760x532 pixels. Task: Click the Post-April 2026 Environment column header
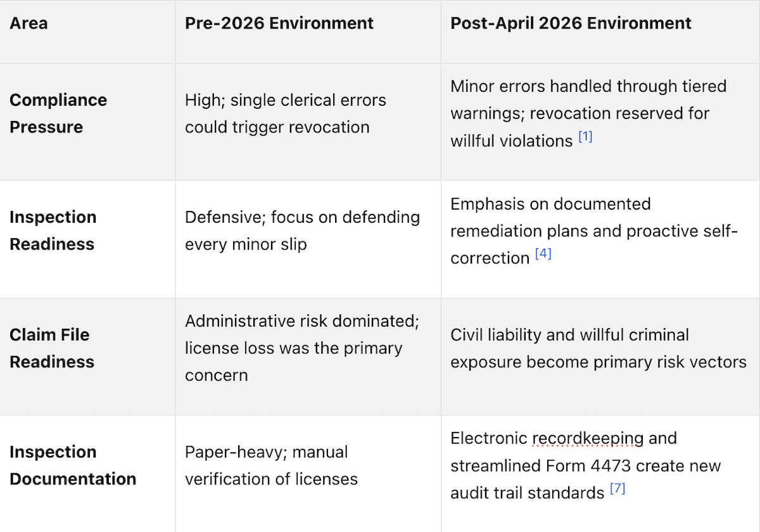571,23
